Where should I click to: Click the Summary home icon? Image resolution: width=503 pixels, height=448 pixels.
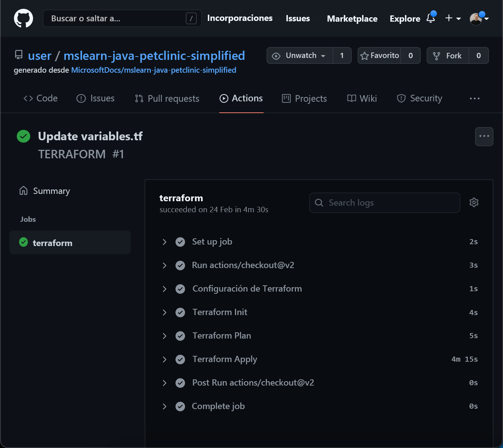pyautogui.click(x=23, y=191)
